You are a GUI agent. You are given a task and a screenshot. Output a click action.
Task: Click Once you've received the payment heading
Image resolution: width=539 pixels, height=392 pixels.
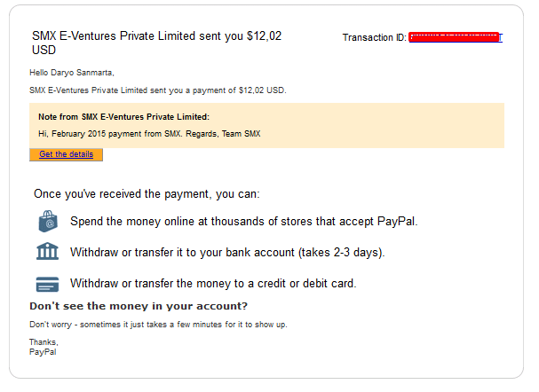[x=147, y=194]
